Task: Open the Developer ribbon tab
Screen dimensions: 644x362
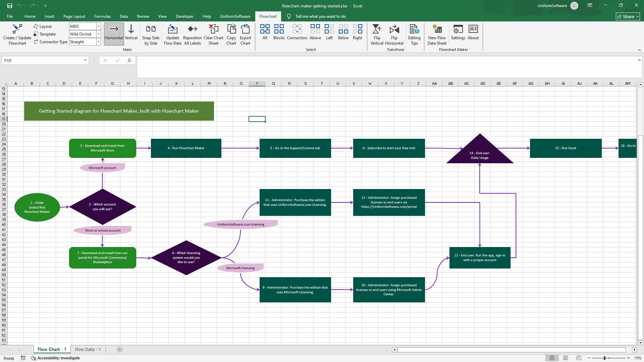Action: [184, 16]
